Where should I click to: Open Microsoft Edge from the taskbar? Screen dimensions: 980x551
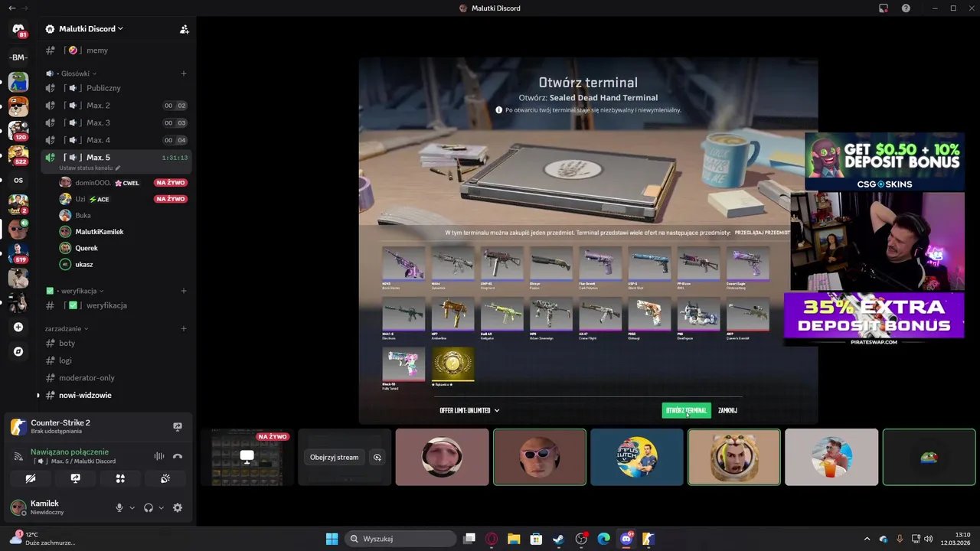[x=603, y=539]
